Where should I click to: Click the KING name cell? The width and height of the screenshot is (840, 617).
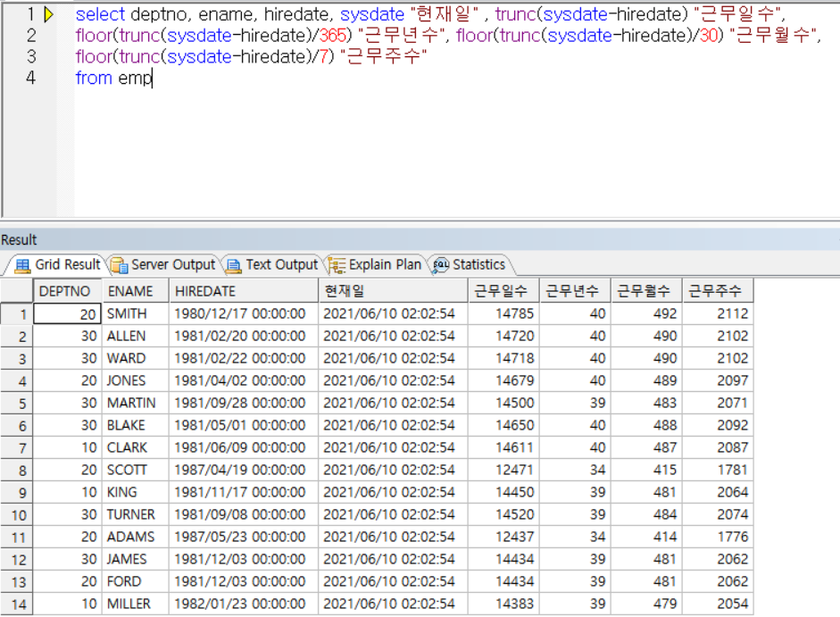(136, 492)
